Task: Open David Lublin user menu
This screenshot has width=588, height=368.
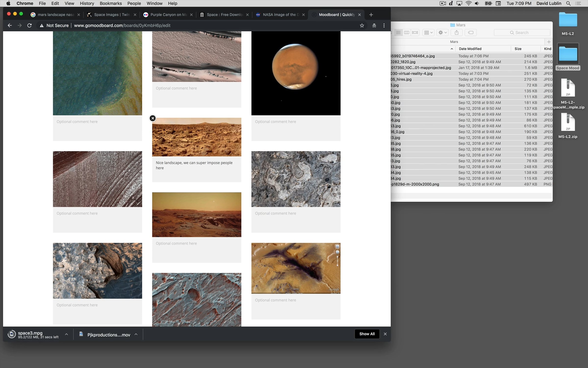Action: 549,3
